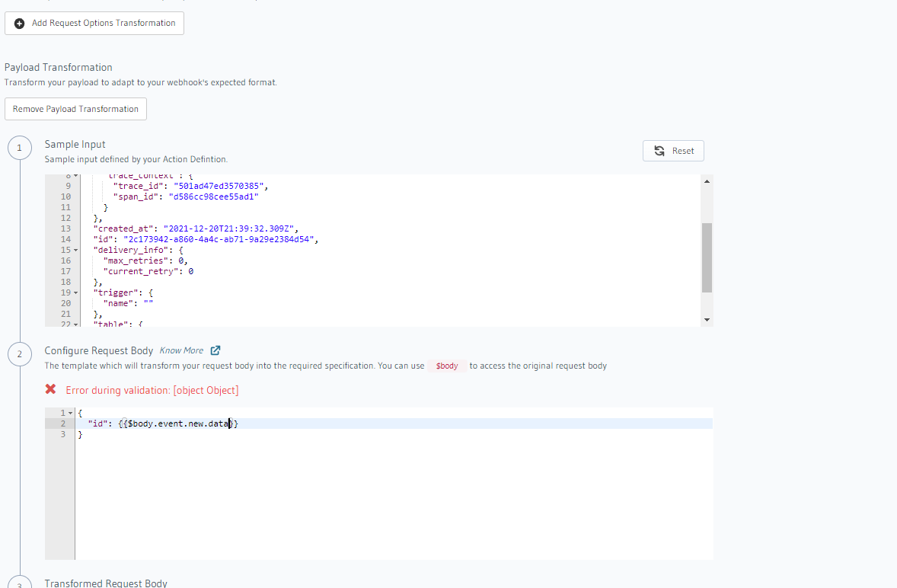The image size is (897, 588).
Task: Click the refresh icon inside the Reset button
Action: [660, 150]
